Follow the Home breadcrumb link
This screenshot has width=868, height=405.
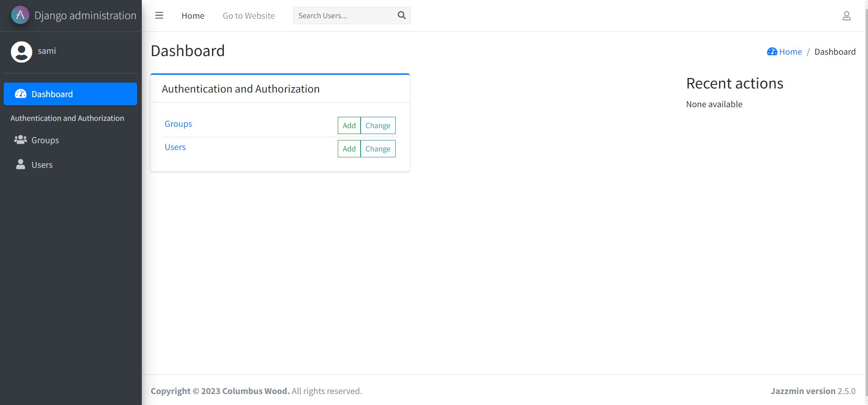click(790, 52)
